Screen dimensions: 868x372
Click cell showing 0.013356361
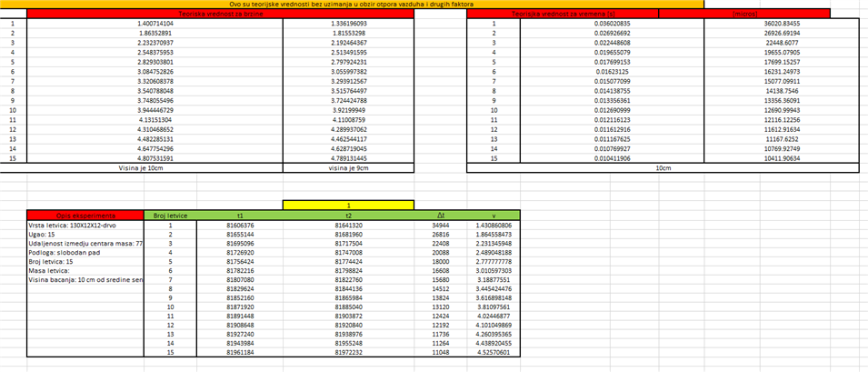pyautogui.click(x=612, y=101)
